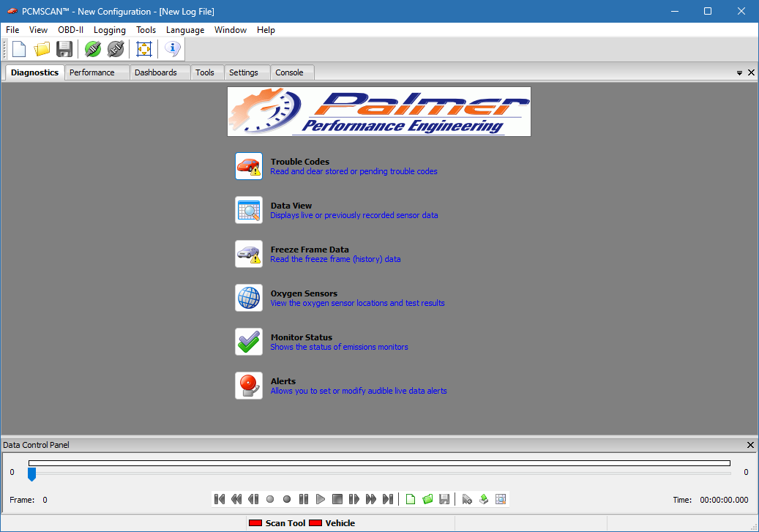Switch to the Dashboards tab
759x532 pixels.
(x=156, y=72)
